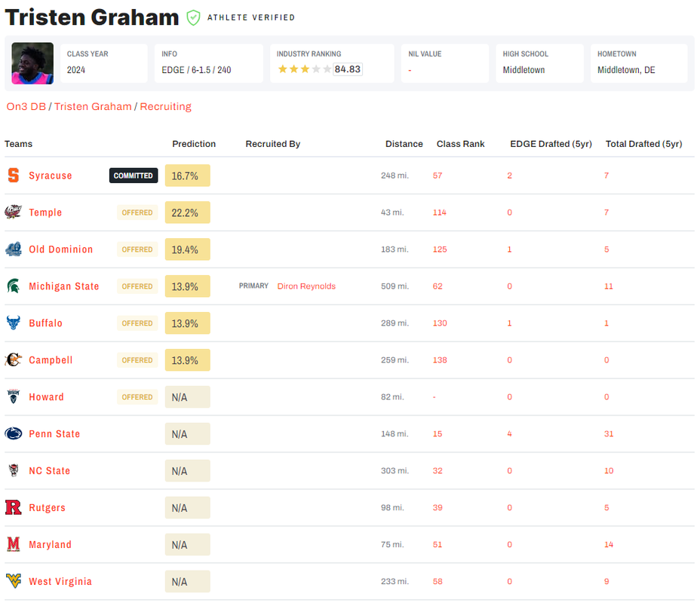Click the OFFERED badge for Campbell
700x603 pixels.
click(137, 360)
